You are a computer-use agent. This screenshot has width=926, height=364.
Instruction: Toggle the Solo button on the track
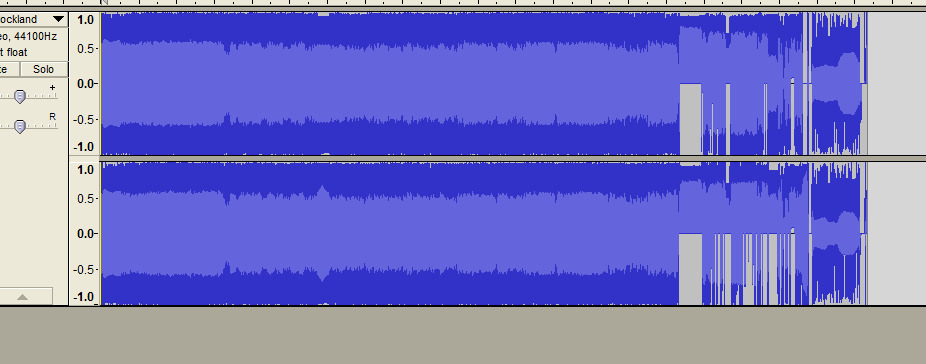(x=44, y=69)
